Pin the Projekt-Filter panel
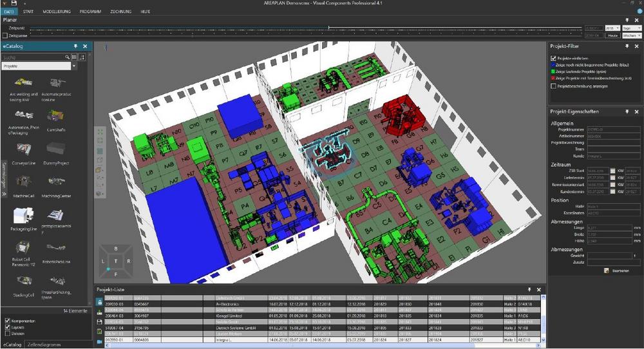This screenshot has height=349, width=644. point(627,46)
